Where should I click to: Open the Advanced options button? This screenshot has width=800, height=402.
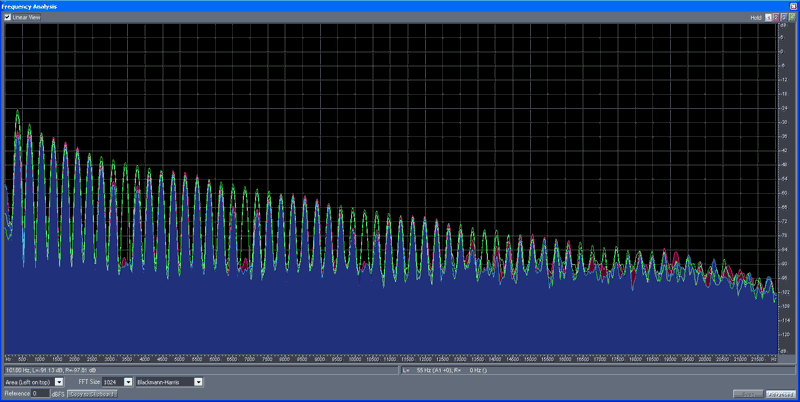[x=780, y=394]
